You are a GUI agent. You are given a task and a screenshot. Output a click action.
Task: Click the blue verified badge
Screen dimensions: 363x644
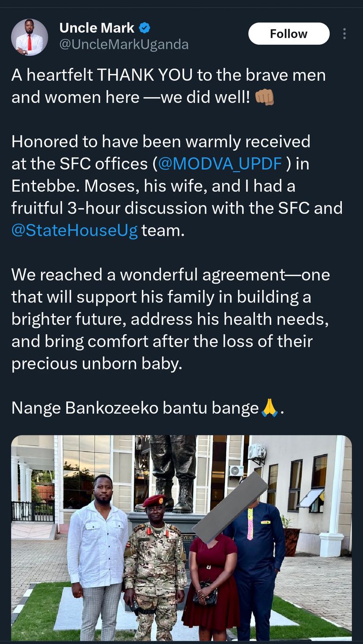[x=145, y=28]
